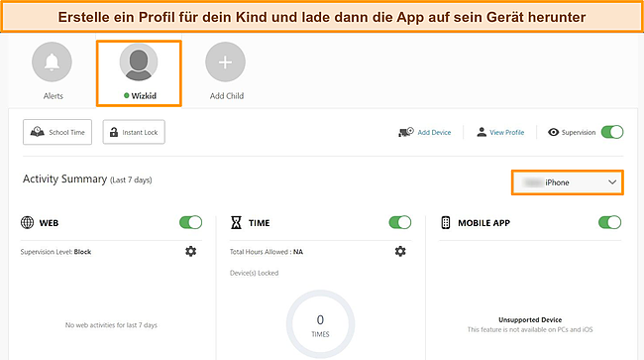Click the School Time button
Screen dimensions: 644x360
57,132
